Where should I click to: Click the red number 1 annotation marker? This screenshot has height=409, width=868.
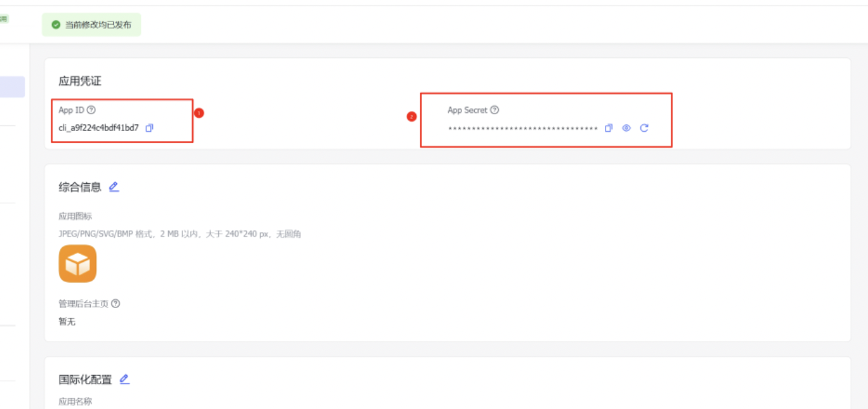(x=199, y=113)
